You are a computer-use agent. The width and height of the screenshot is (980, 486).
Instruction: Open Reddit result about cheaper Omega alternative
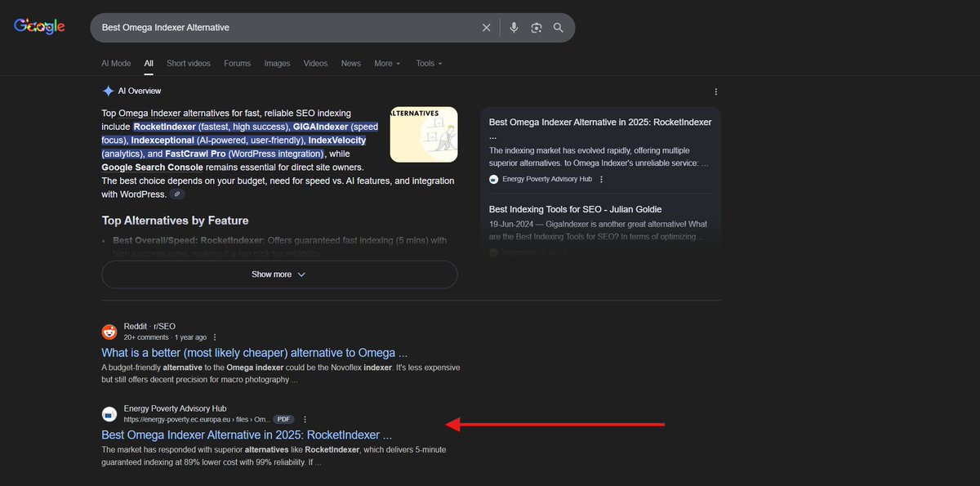click(254, 353)
